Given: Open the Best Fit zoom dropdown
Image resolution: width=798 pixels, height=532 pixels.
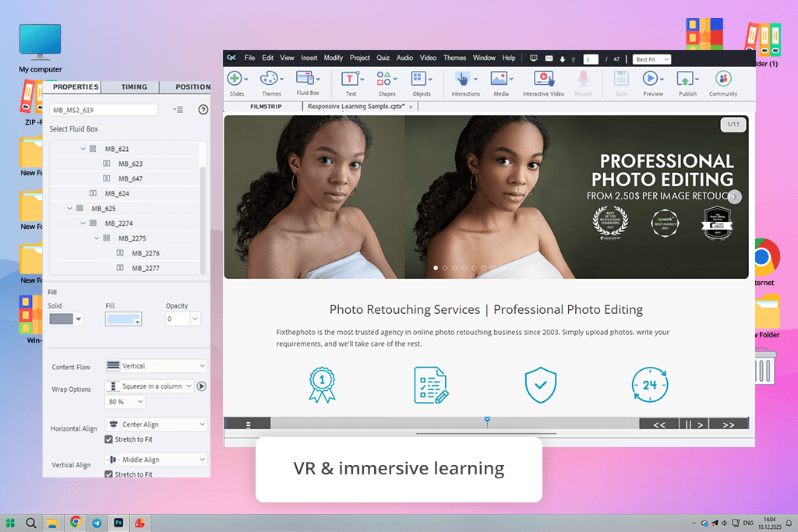Looking at the screenshot, I should coord(652,59).
